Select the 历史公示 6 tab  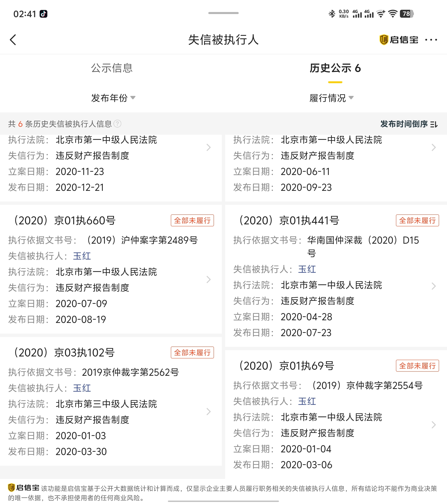click(335, 68)
